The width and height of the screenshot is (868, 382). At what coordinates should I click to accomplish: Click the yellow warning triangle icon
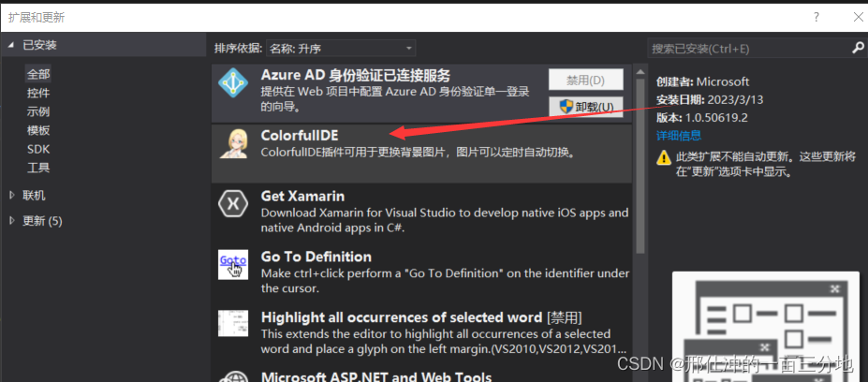pyautogui.click(x=664, y=158)
